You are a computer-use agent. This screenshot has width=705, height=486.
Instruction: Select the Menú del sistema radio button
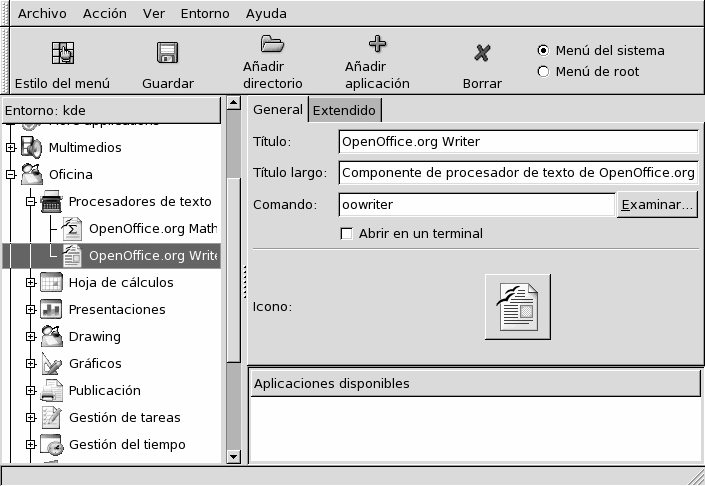pos(543,50)
